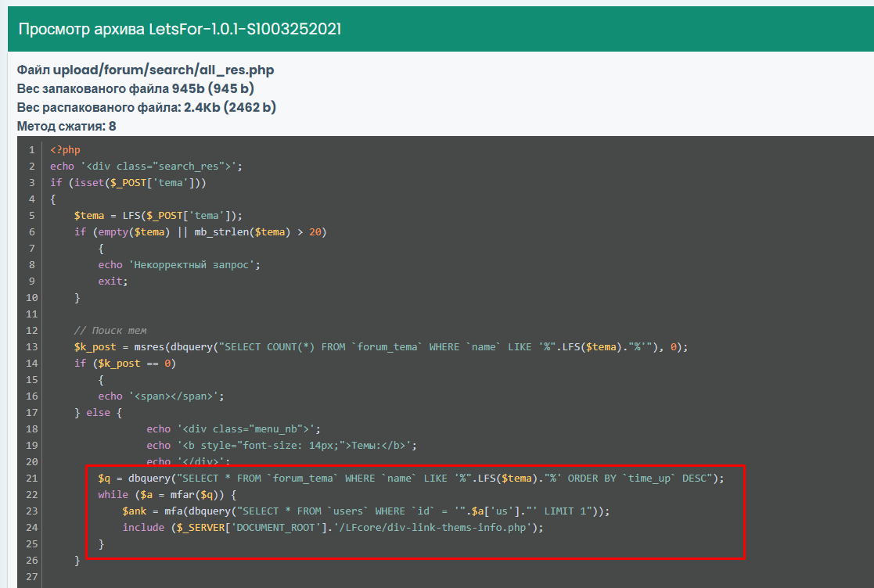Click the exit; statement
The width and height of the screenshot is (874, 588).
point(113,281)
